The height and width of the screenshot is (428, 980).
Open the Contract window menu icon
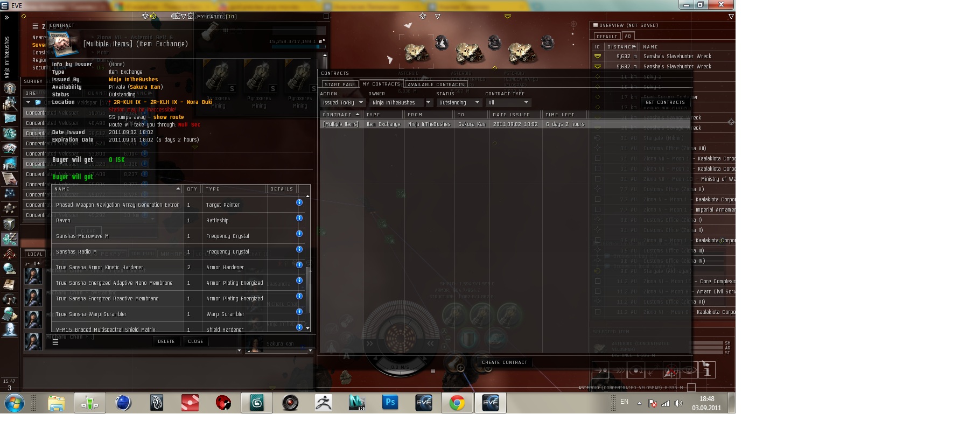[55, 342]
